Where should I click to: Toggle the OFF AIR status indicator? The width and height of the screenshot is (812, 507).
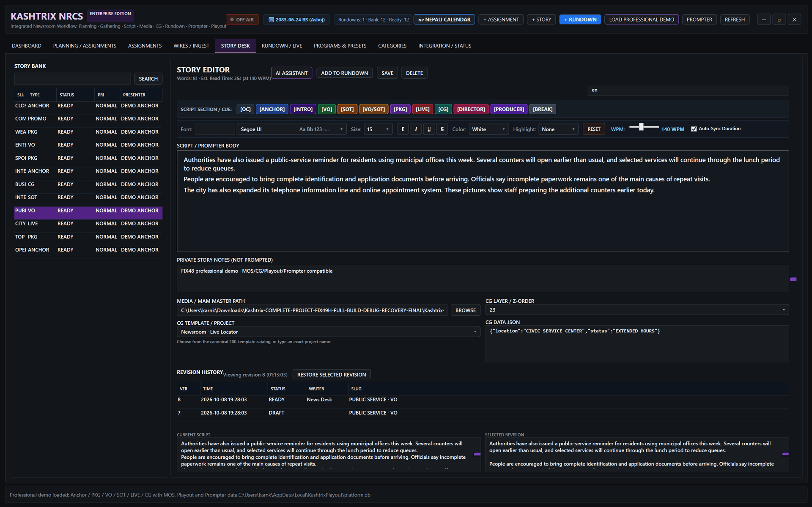(243, 20)
